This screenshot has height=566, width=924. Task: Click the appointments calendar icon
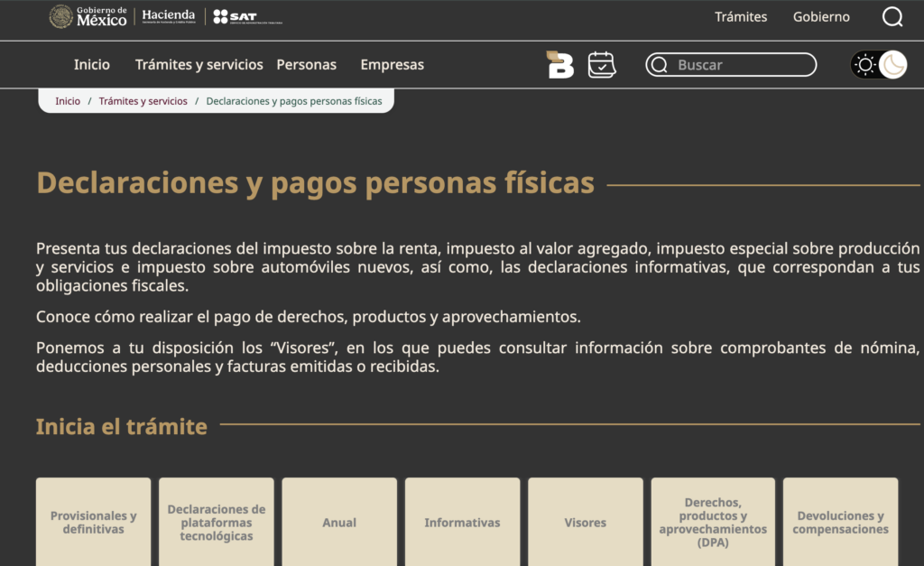[x=601, y=64]
